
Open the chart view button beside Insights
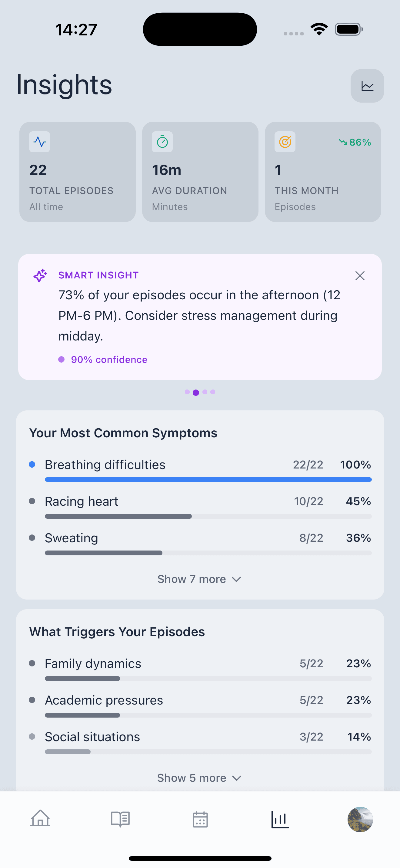[x=367, y=86]
